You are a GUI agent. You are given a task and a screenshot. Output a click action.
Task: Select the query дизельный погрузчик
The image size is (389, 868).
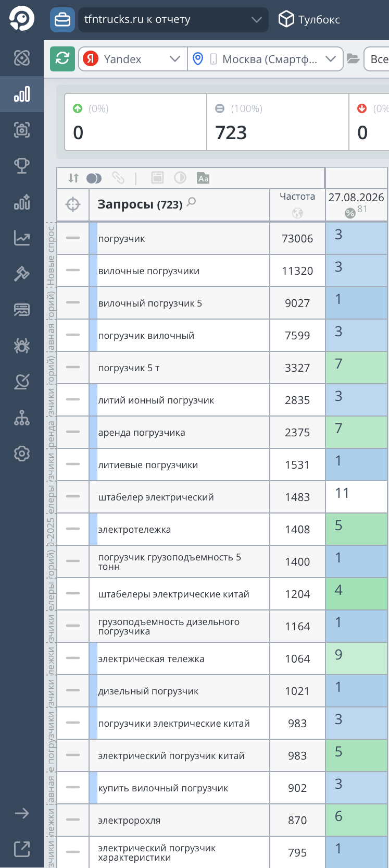(148, 691)
